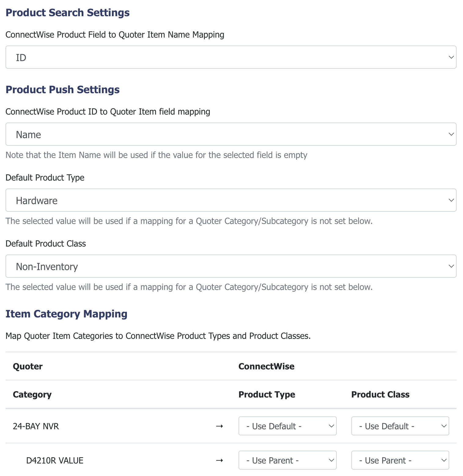Click the Product Class column header
The image size is (463, 476).
click(x=380, y=394)
